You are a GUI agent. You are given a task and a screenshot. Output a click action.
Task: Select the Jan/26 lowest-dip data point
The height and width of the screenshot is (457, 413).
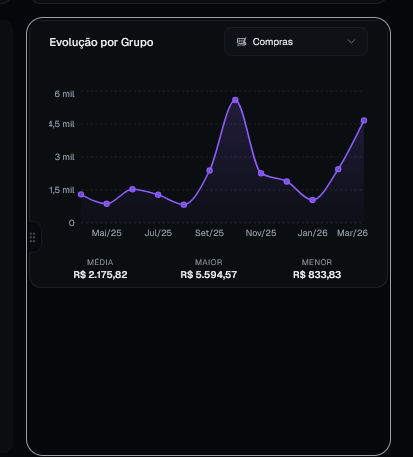click(x=312, y=200)
